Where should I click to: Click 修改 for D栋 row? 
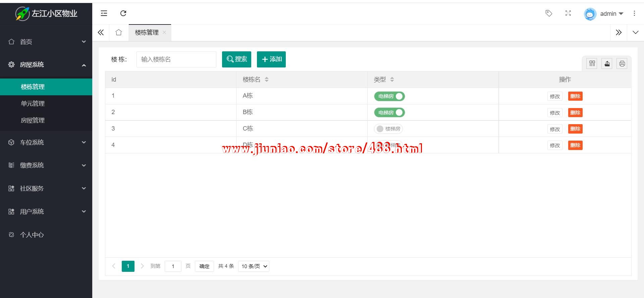tap(555, 145)
